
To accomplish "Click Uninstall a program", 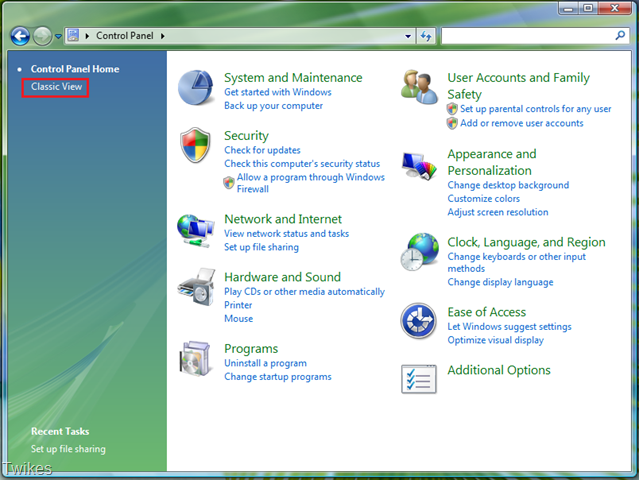I will (265, 363).
